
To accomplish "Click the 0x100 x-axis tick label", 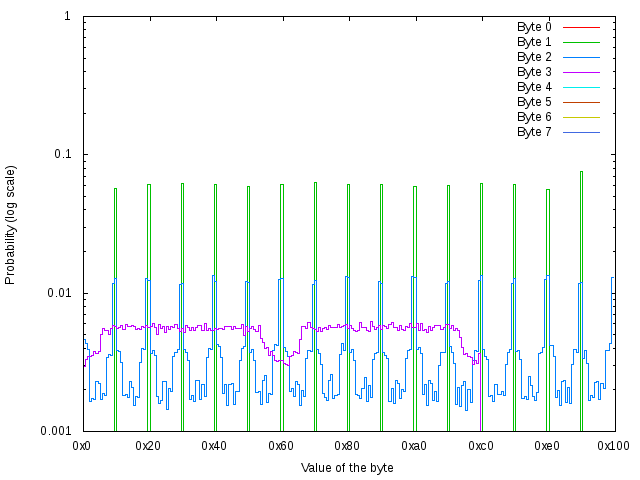I will [612, 444].
